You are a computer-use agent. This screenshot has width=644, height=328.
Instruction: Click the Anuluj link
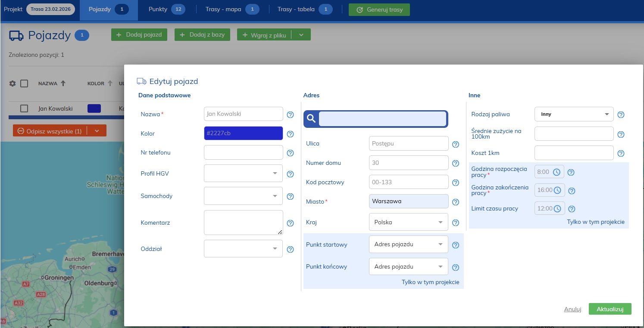tap(572, 309)
